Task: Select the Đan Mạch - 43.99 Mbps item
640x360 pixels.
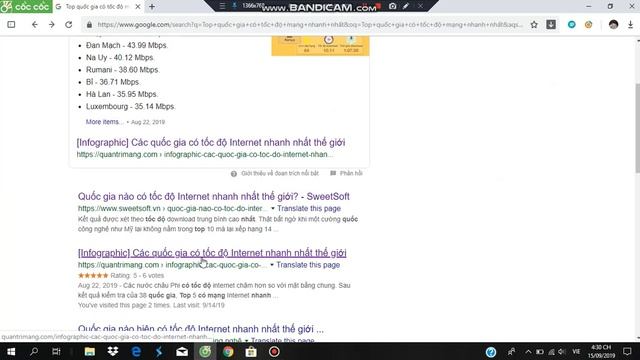Action: [x=127, y=45]
